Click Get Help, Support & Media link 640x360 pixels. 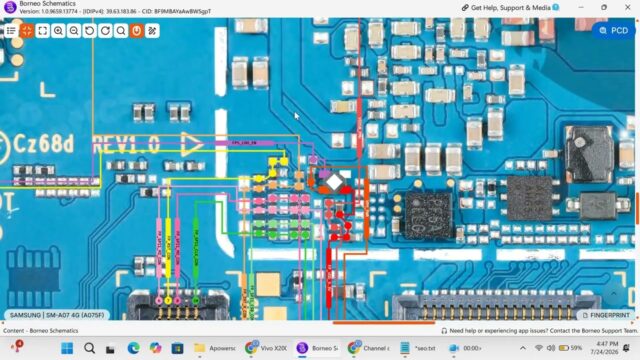coord(510,7)
